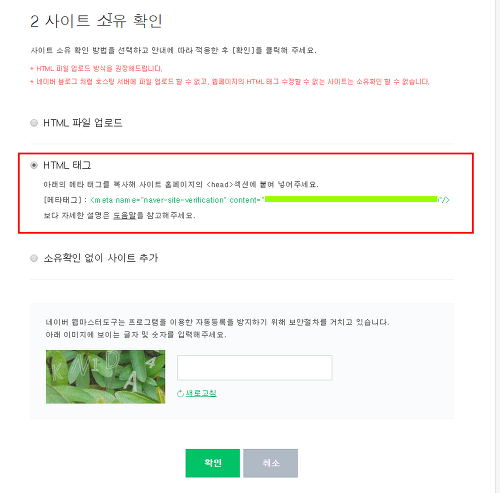The height and width of the screenshot is (493, 500).
Task: Click the highlighted green content value bar
Action: tap(351, 199)
